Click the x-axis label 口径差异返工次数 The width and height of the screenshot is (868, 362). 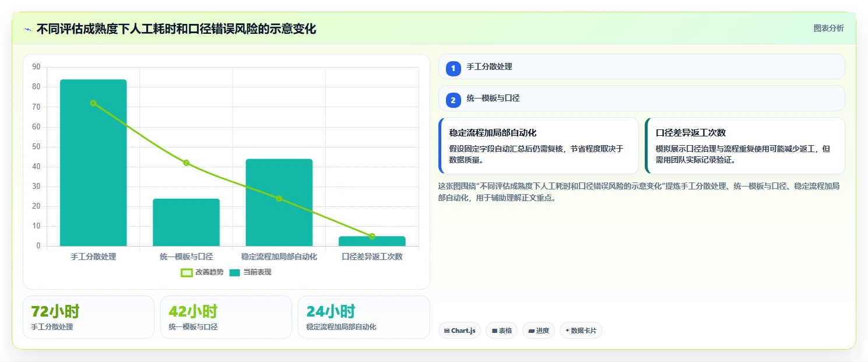point(372,256)
